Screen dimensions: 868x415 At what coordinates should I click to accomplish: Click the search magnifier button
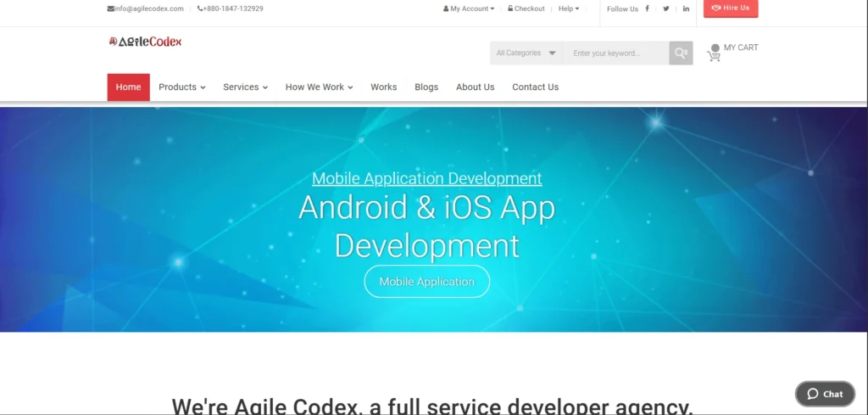tap(681, 53)
